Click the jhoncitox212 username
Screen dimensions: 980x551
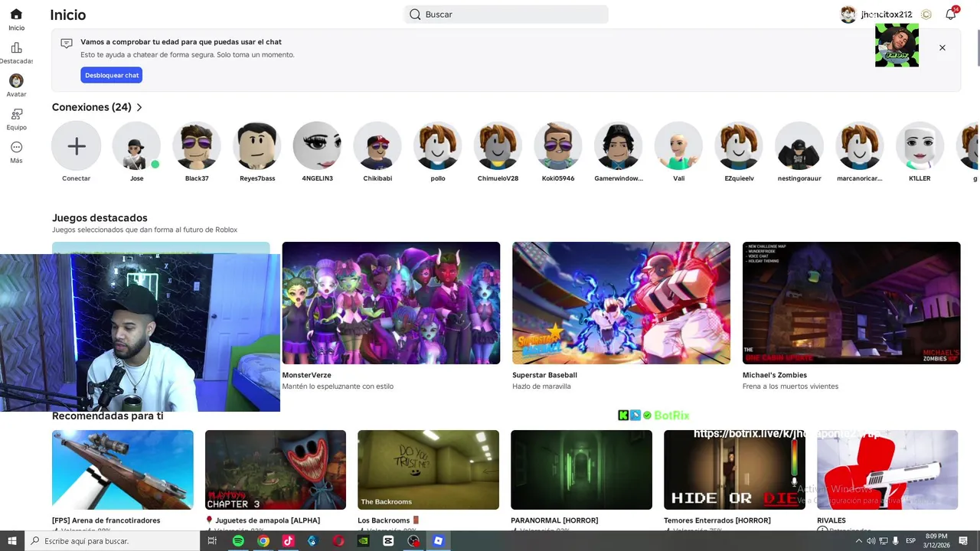[886, 15]
